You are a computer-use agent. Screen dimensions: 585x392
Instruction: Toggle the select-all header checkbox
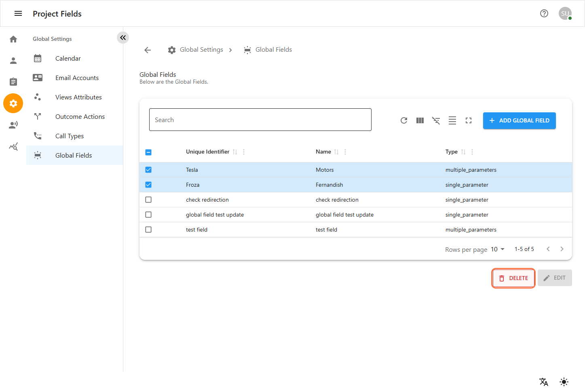148,152
